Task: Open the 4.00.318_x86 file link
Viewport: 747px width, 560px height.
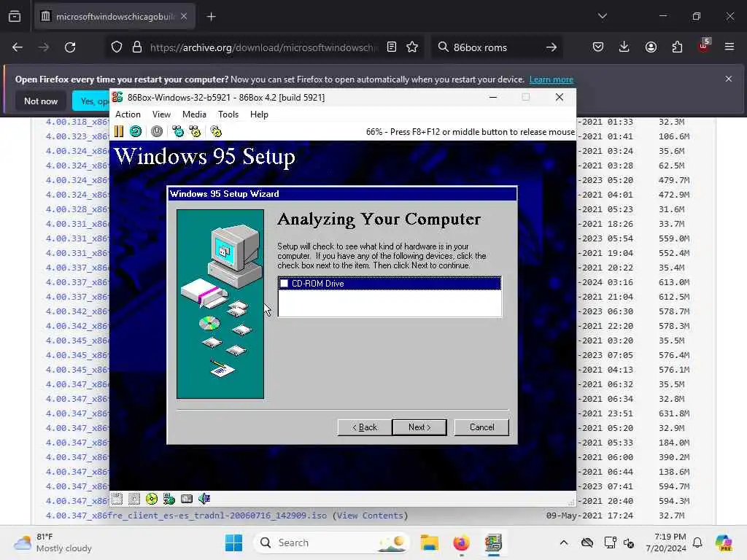Action: (77, 122)
